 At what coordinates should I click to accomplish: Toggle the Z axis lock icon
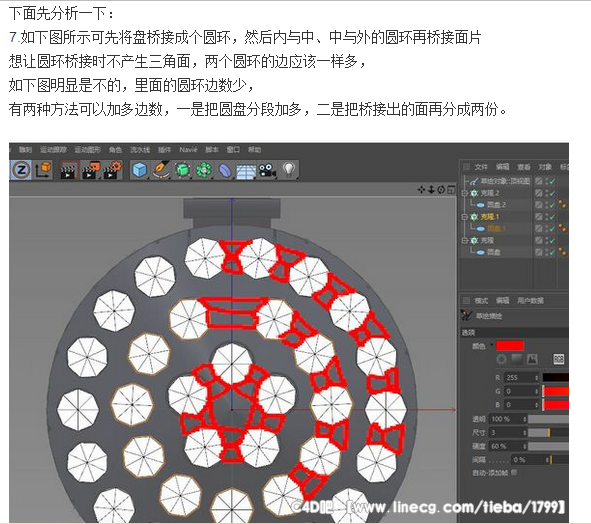pyautogui.click(x=21, y=170)
